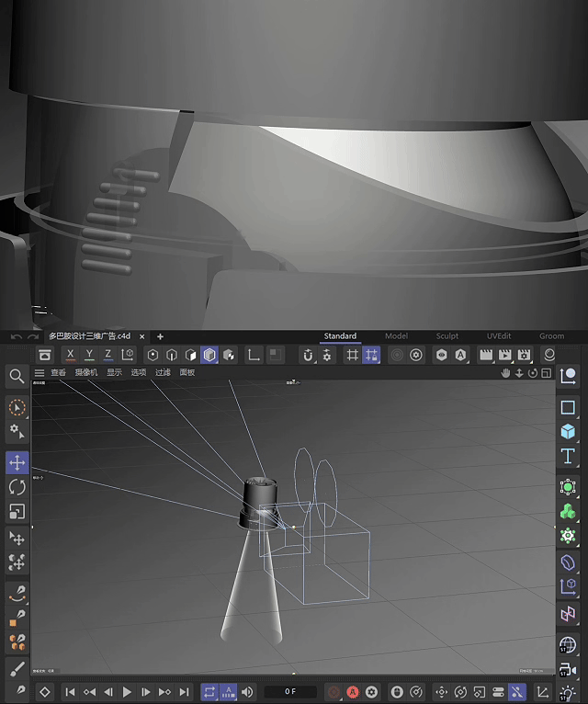Switch to the Model layout tab

(396, 335)
